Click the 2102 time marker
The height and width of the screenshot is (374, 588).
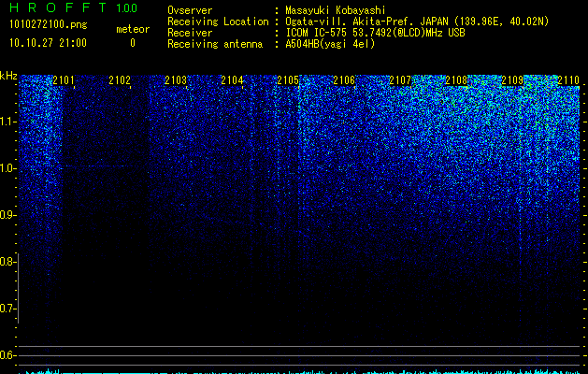[120, 80]
